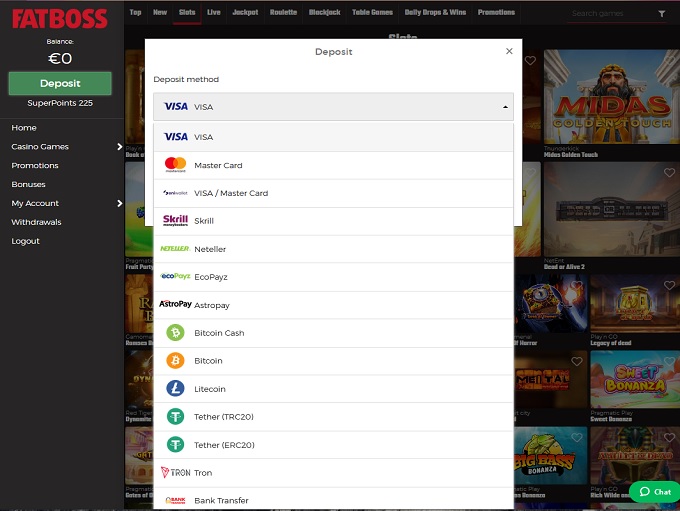Click the Tether (ERC20) coin icon
The width and height of the screenshot is (680, 511).
coord(175,445)
